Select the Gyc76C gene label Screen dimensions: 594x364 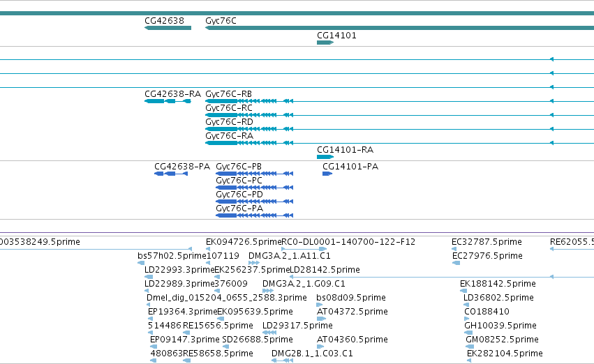(x=221, y=21)
